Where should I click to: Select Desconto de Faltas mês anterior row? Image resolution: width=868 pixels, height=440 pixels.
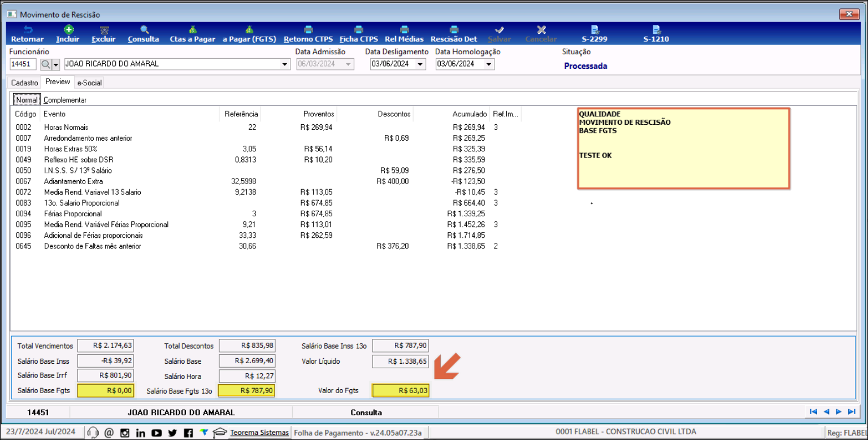(x=266, y=246)
